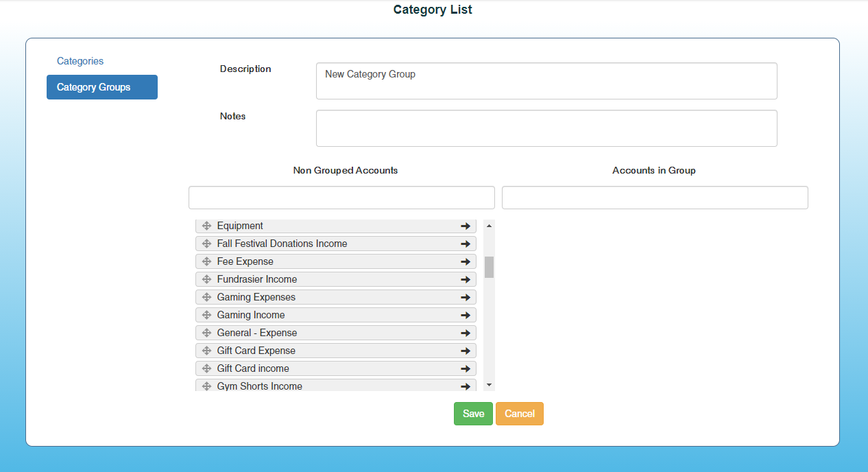Select the Category Groups tab
The width and height of the screenshot is (868, 472).
point(102,87)
